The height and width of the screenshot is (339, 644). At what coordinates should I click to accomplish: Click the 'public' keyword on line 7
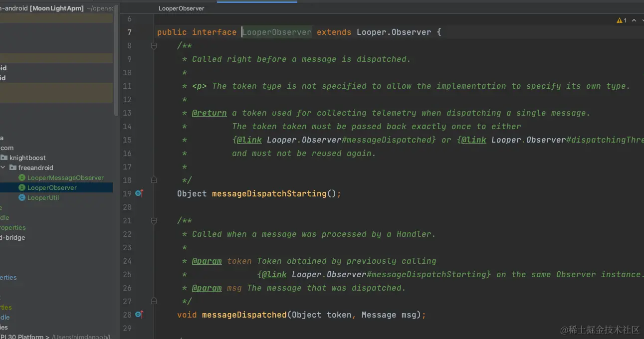pos(172,32)
